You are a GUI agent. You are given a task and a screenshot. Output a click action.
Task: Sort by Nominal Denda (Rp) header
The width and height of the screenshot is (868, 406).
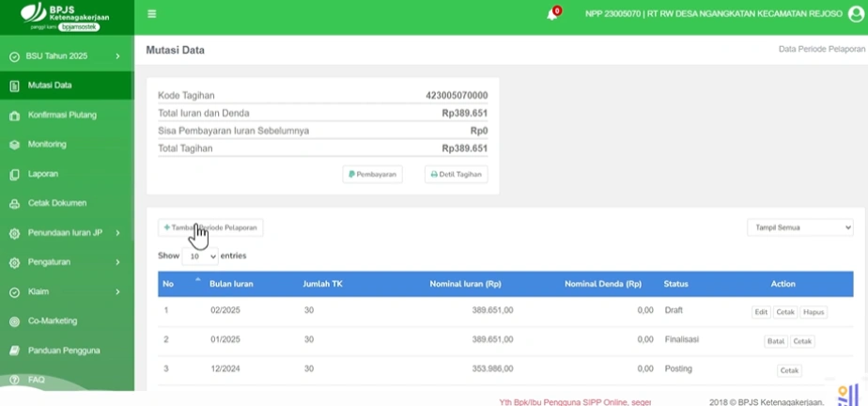(x=603, y=284)
